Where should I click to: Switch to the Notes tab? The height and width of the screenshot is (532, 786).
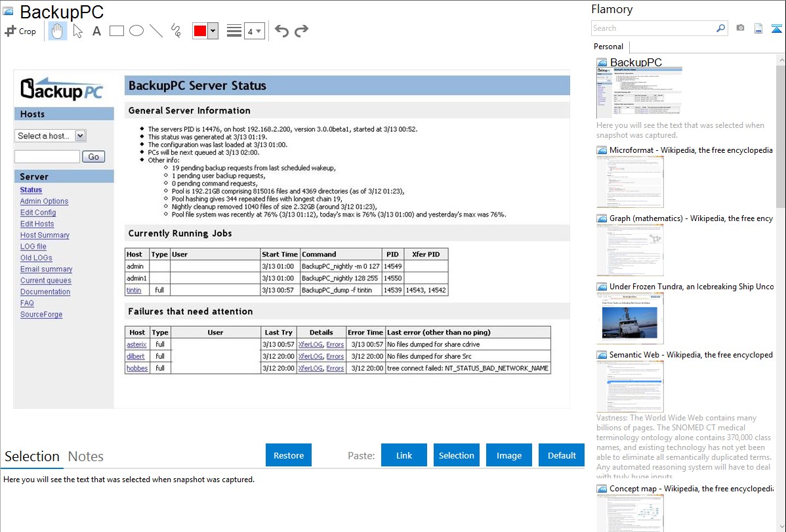86,457
